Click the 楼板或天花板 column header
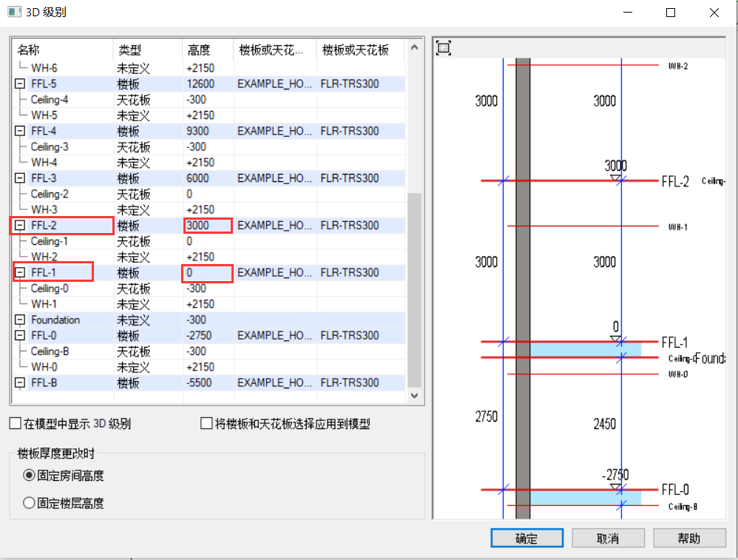Screen dimensions: 738x560 coord(361,50)
